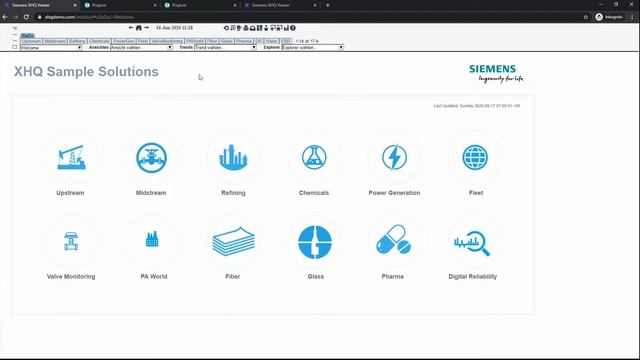Open the Ansicht wählen dropdown
Screen dimensions: 640x360
pos(141,48)
